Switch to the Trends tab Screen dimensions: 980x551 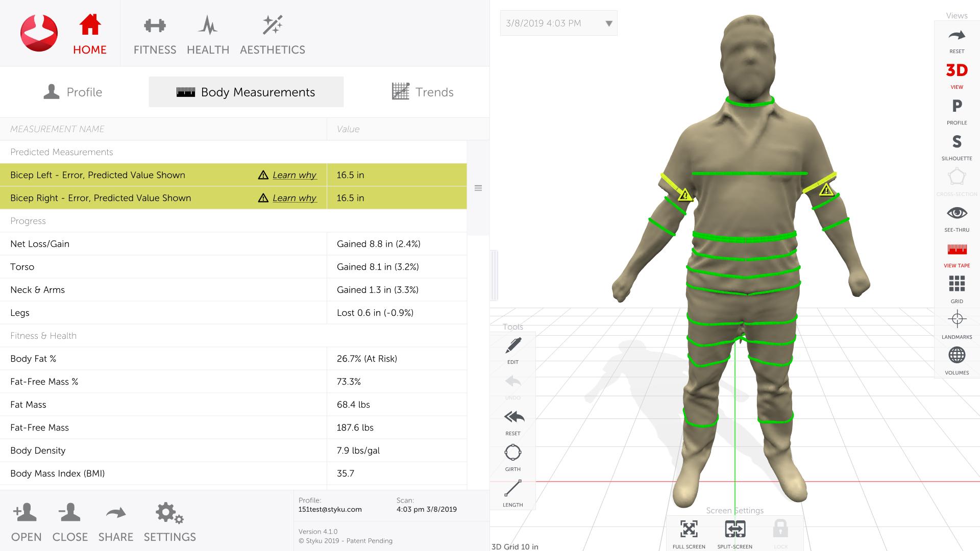423,92
